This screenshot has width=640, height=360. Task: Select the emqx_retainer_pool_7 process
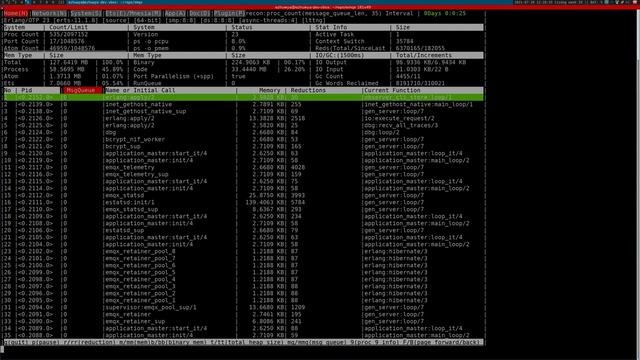pos(140,258)
